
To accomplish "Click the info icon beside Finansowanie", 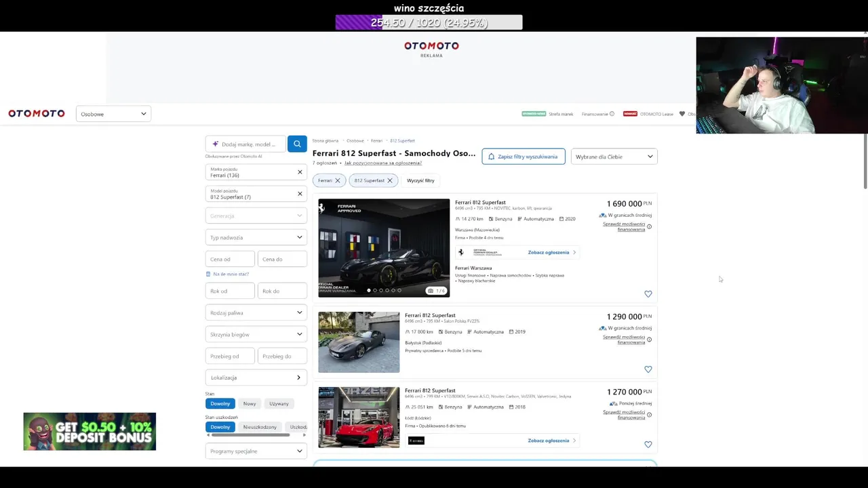I will [x=612, y=114].
